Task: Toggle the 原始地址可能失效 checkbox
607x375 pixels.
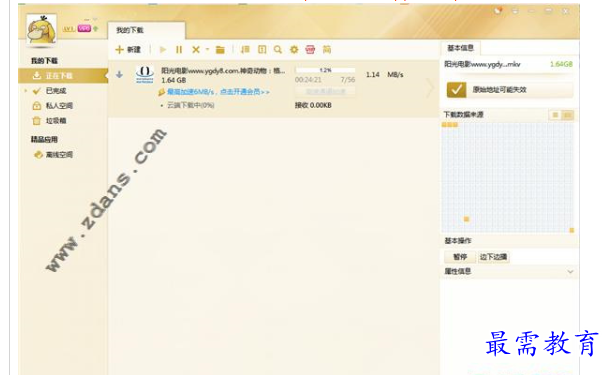Action: (456, 90)
